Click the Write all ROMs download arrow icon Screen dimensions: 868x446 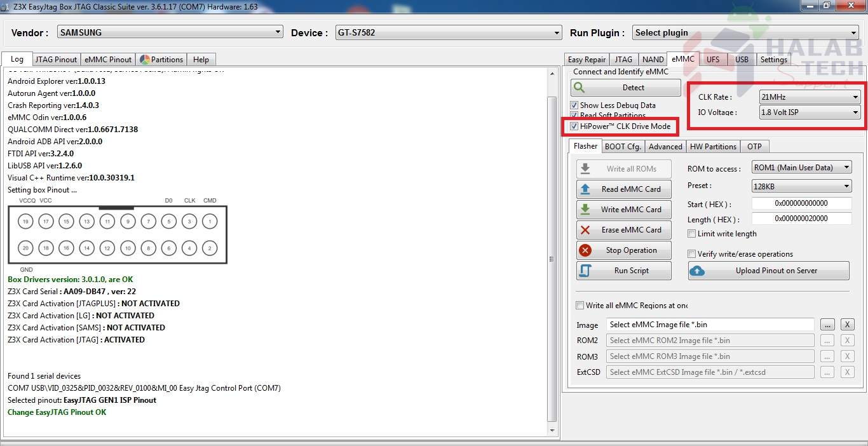point(585,169)
